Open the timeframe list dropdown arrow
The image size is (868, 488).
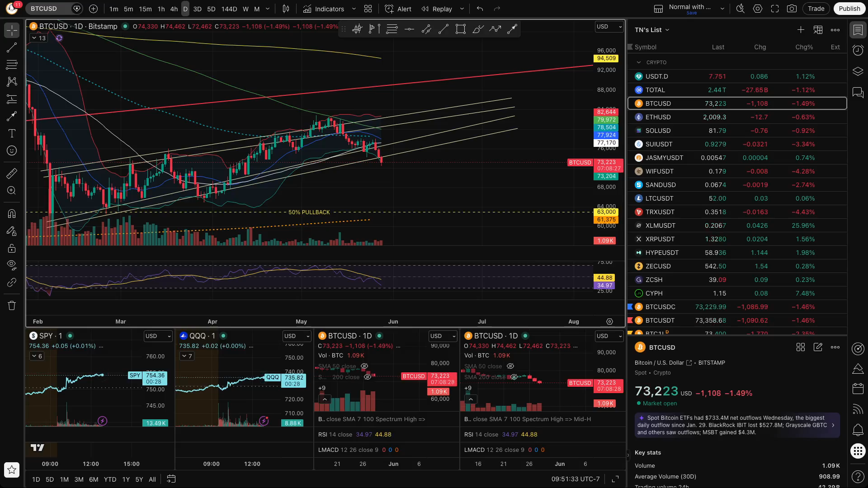coord(268,9)
